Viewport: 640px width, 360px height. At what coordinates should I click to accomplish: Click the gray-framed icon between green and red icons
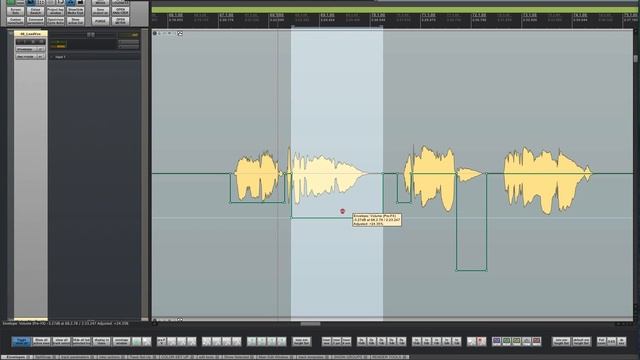click(527, 341)
